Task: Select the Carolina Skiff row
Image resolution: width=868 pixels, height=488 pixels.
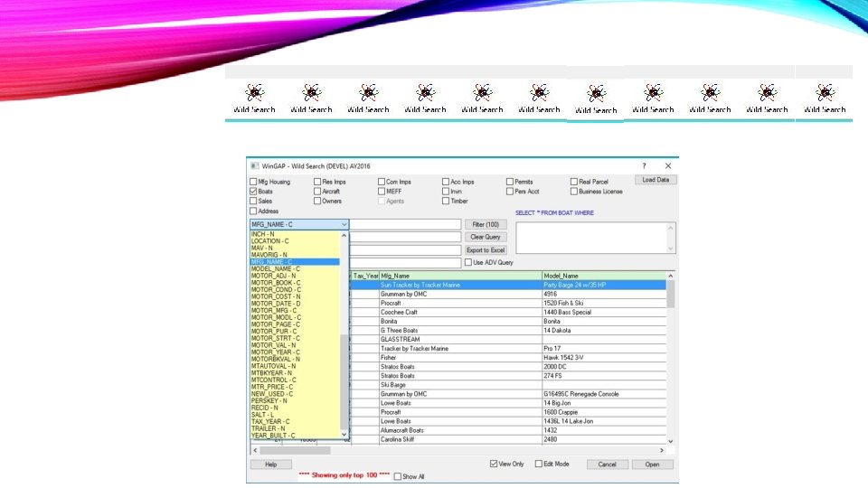Action: [508, 439]
